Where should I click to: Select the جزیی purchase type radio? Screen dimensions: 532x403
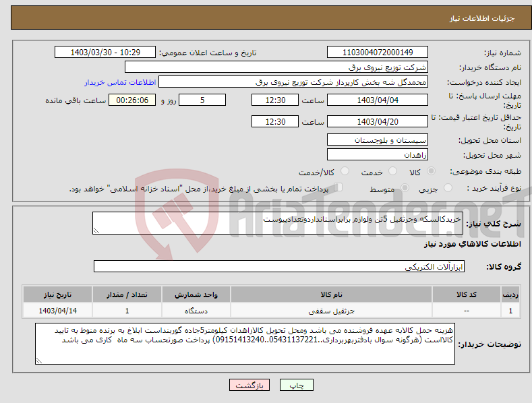tap(448, 187)
